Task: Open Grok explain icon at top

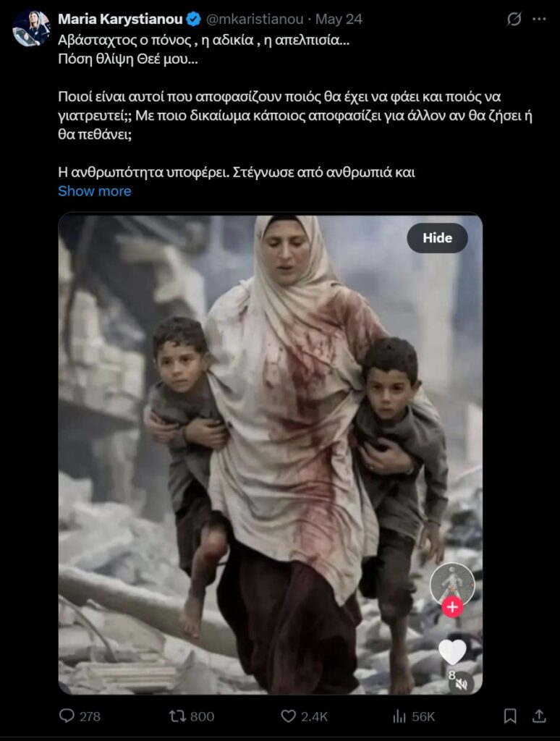Action: tap(514, 19)
